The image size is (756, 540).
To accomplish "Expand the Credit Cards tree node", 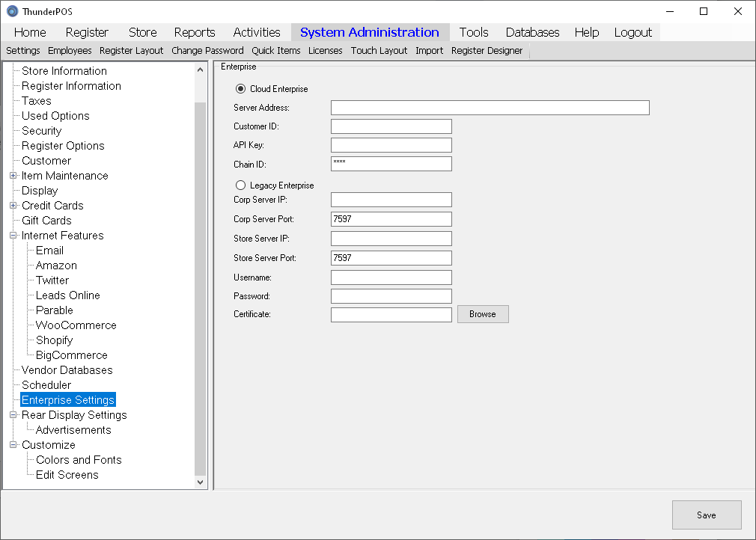I will [x=13, y=206].
